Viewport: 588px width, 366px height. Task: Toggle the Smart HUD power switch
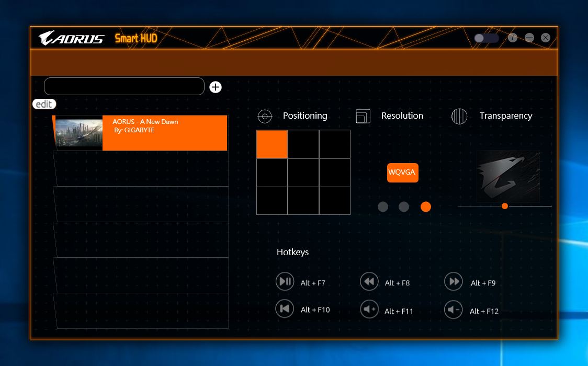point(487,38)
